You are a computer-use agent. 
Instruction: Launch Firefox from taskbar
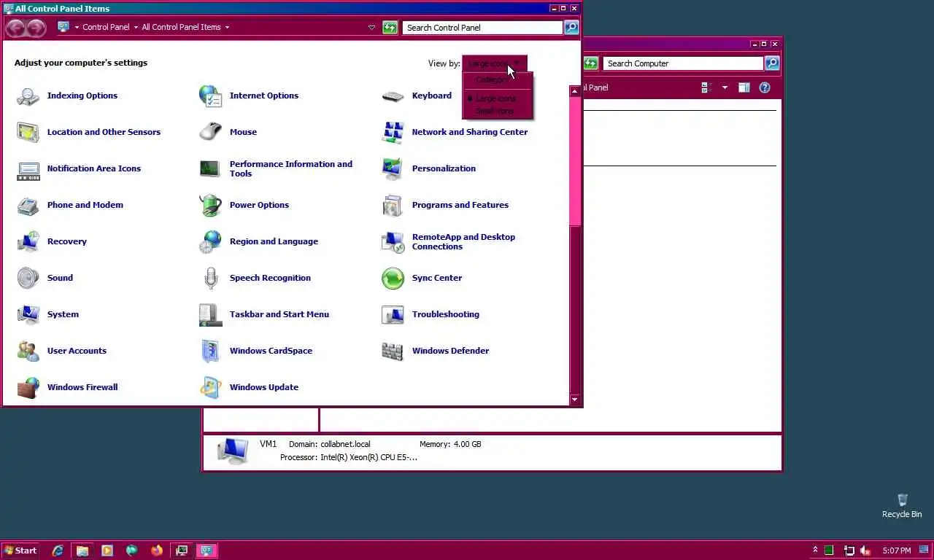click(157, 551)
